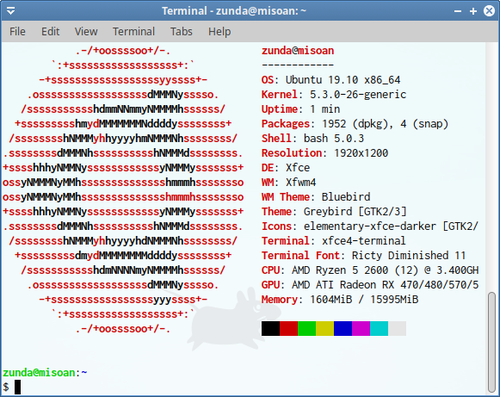The image size is (500, 397).
Task: Click the 'Memory: 1604MiB / 15995MiB' line
Action: pyautogui.click(x=340, y=300)
